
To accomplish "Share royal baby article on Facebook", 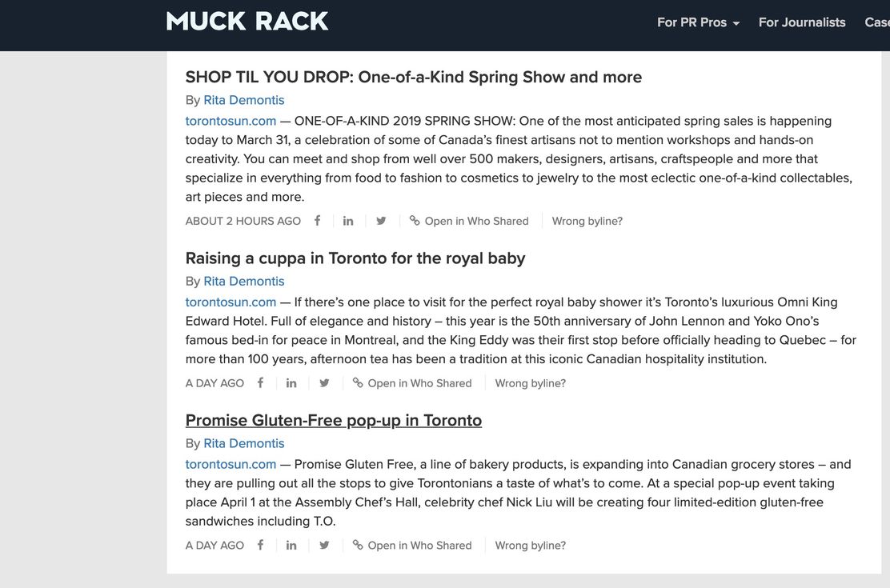I will (261, 383).
